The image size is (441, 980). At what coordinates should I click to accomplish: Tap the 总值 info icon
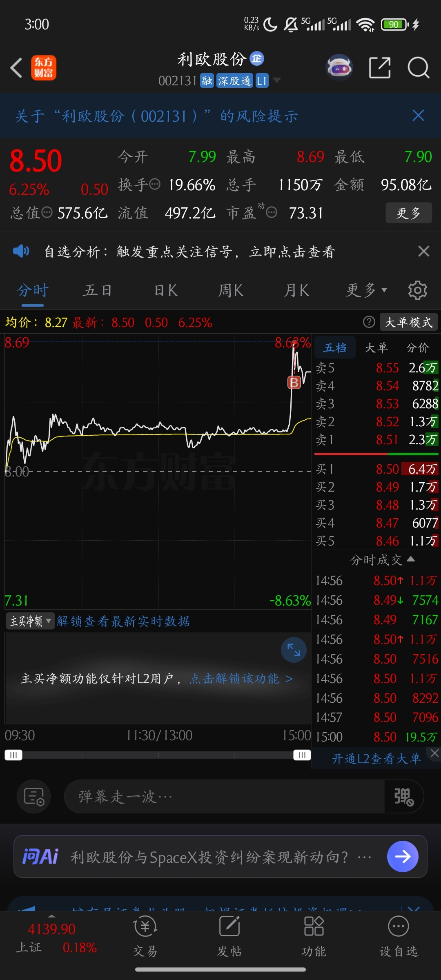click(x=47, y=212)
